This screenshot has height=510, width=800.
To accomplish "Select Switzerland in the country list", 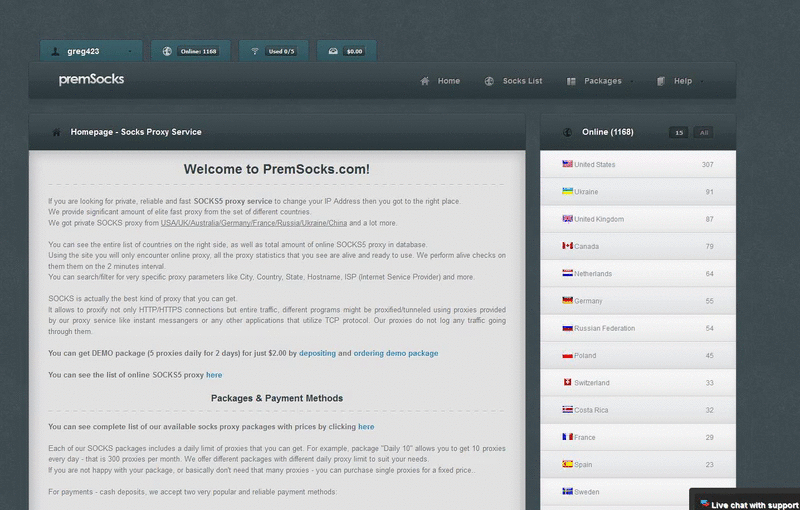I will 638,382.
